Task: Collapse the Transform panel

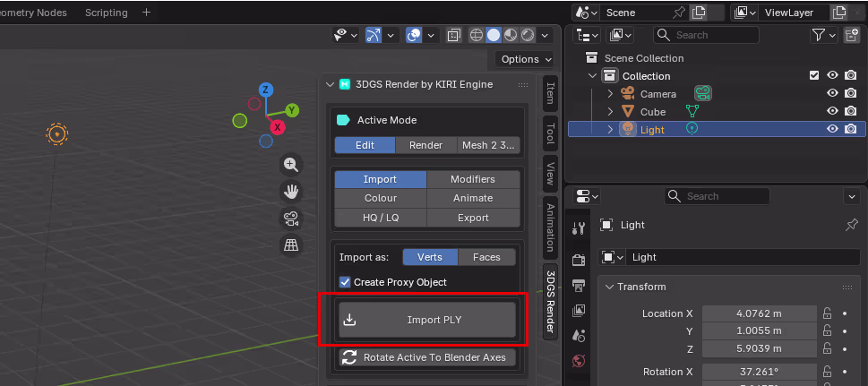Action: [x=609, y=287]
